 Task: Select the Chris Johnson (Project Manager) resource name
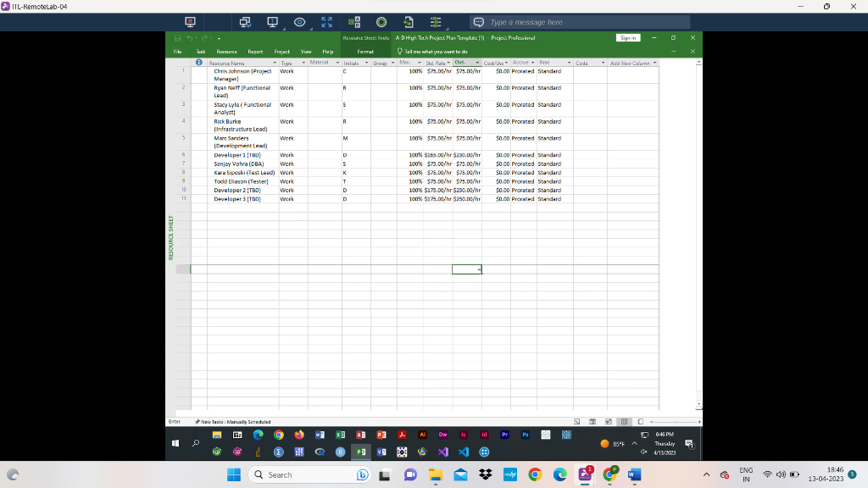point(242,75)
